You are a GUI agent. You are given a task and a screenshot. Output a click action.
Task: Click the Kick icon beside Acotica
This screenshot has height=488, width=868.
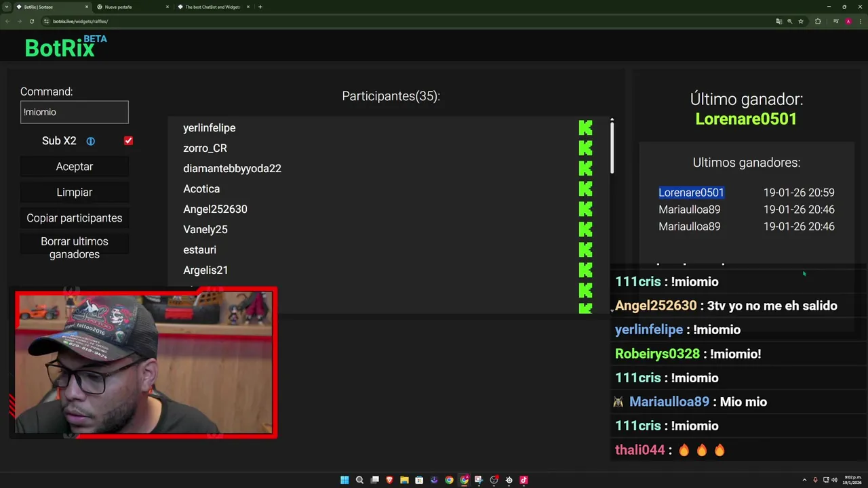coord(585,188)
